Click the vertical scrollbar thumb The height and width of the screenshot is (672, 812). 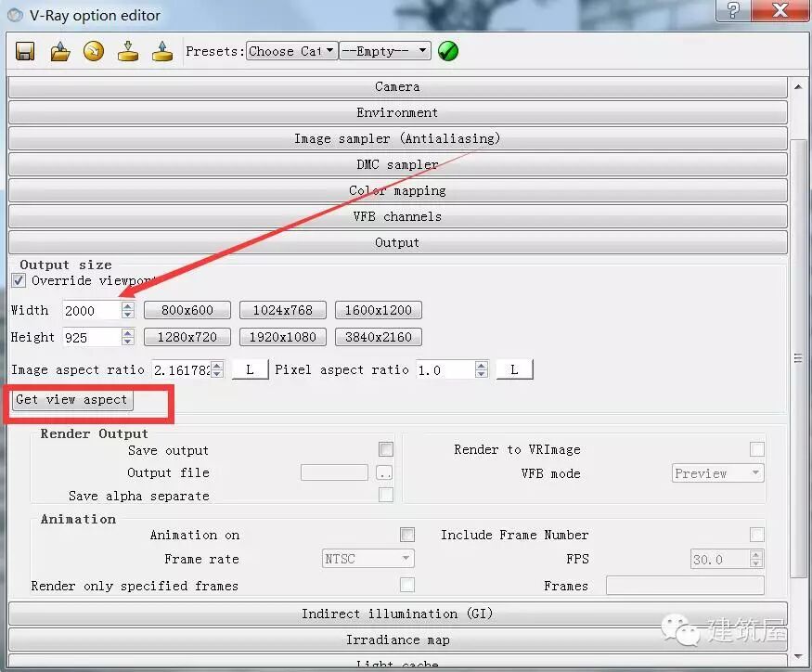click(798, 358)
